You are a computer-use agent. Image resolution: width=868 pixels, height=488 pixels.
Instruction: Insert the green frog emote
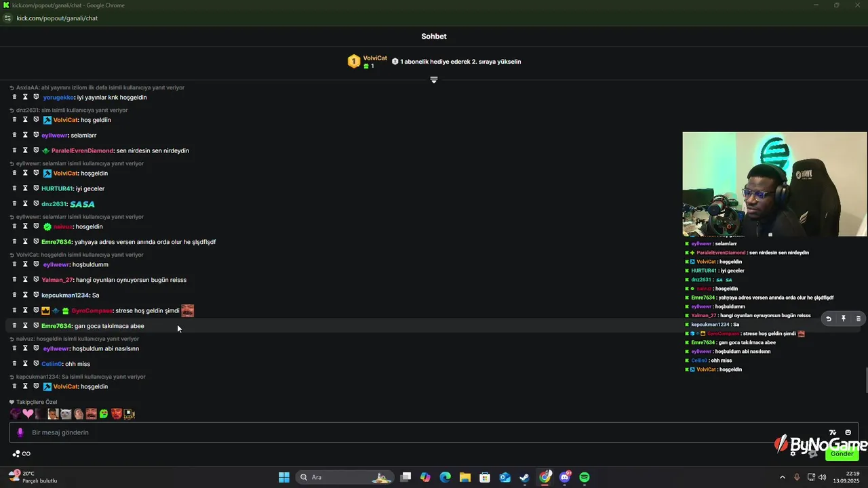point(104,413)
